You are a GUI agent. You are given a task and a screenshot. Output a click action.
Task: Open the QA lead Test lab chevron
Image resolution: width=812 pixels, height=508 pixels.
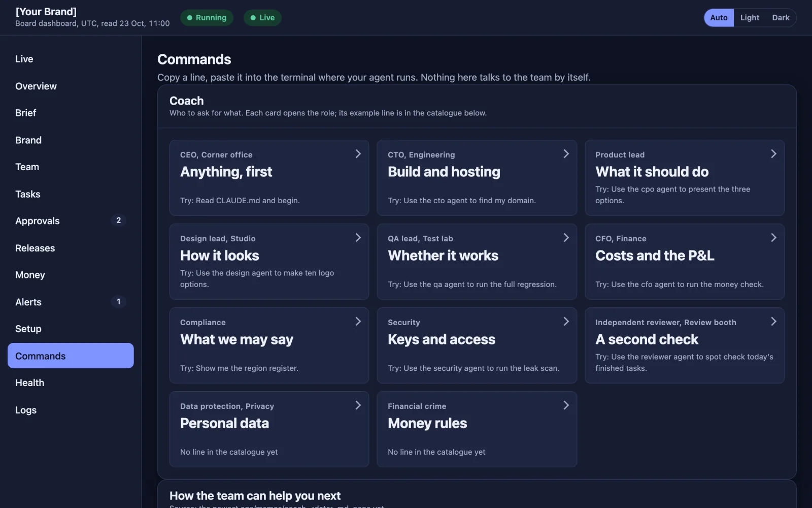click(566, 238)
